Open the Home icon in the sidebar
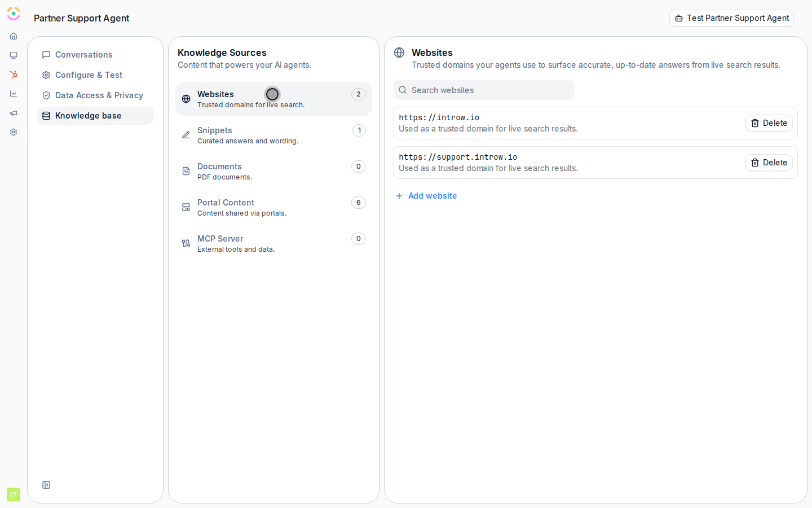The image size is (812, 508). (14, 36)
